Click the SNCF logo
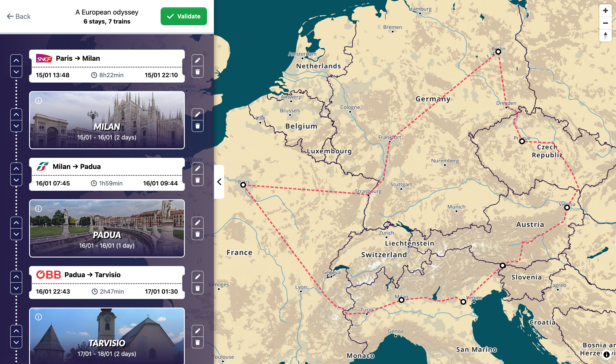Viewport: 616px width, 364px height. tap(44, 58)
